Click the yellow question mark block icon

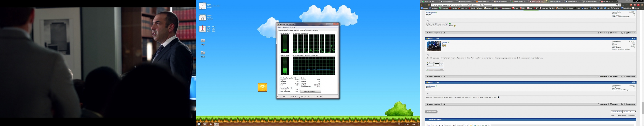click(262, 87)
